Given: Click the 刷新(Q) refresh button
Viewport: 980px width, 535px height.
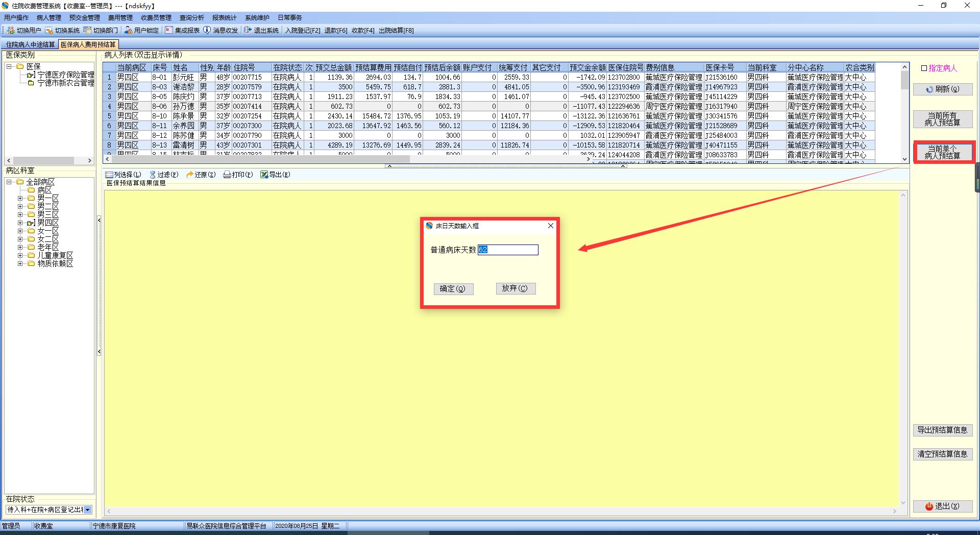Looking at the screenshot, I should (x=943, y=89).
